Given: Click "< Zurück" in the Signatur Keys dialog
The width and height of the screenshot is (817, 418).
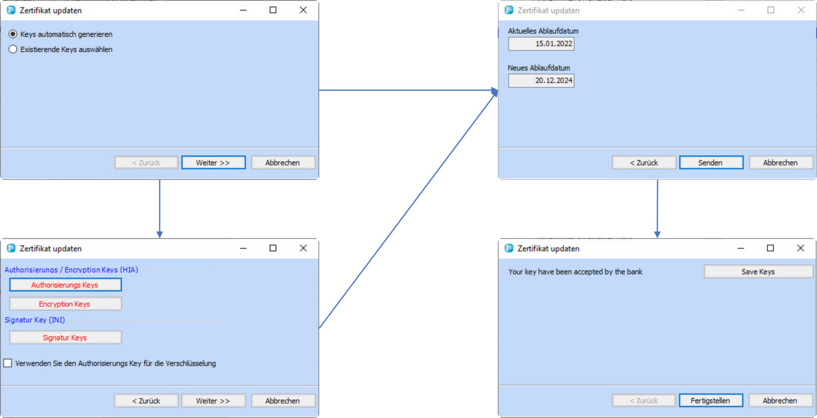Looking at the screenshot, I should coord(146,400).
